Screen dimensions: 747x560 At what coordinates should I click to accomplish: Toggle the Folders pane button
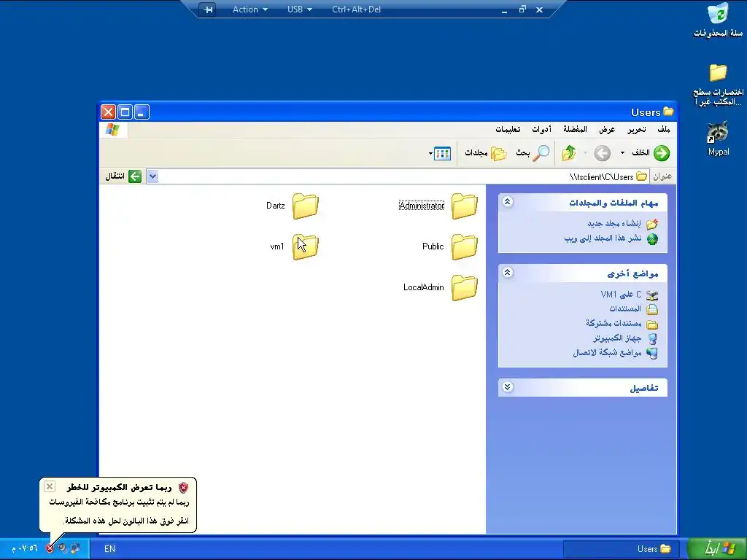[485, 153]
